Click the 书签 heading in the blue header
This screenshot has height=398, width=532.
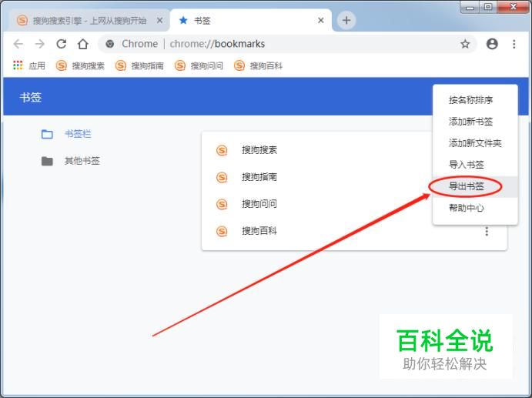tap(31, 97)
